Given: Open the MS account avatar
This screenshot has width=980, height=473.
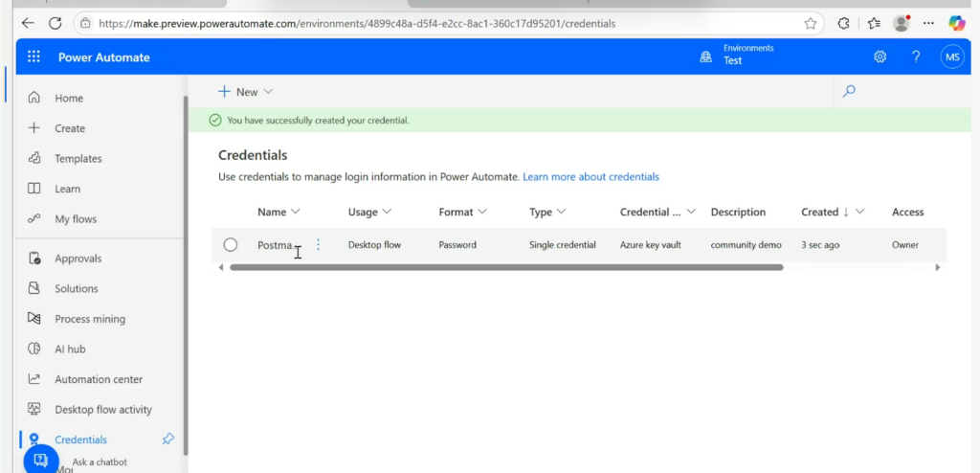Looking at the screenshot, I should click(952, 56).
